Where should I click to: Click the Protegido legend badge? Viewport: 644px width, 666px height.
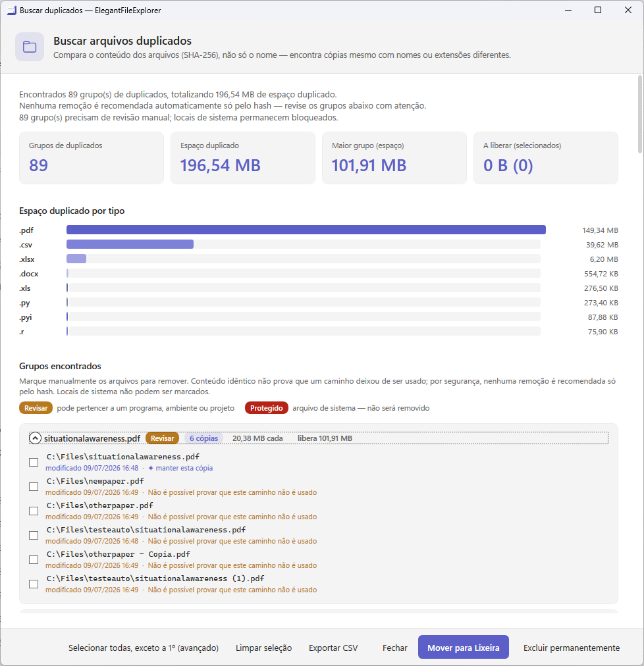point(267,408)
